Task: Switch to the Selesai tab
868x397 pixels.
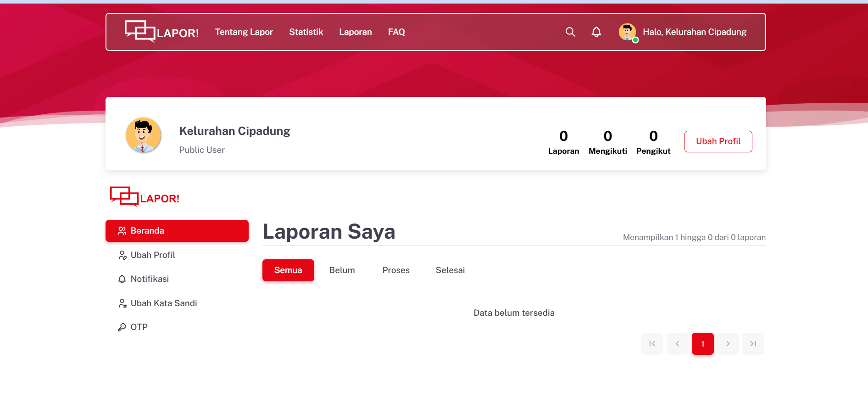Action: pyautogui.click(x=451, y=270)
